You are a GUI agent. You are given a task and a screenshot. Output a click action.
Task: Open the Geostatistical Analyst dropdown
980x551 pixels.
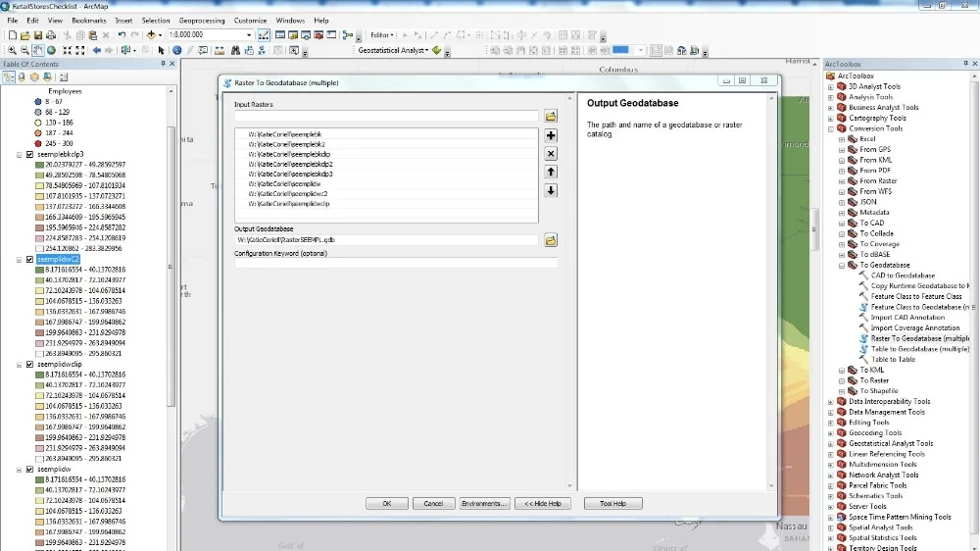pos(393,51)
